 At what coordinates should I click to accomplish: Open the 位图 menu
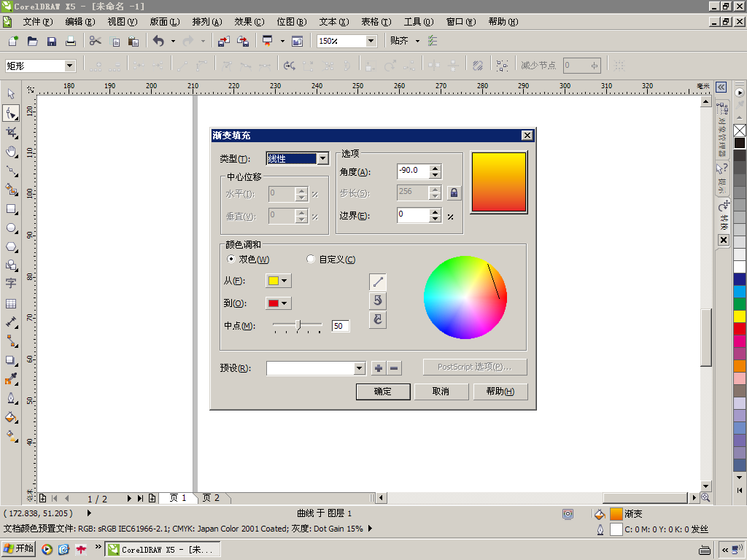click(292, 22)
